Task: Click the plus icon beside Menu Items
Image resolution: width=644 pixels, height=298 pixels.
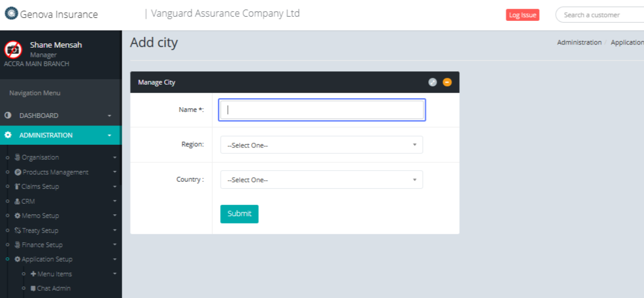Action: pos(33,274)
